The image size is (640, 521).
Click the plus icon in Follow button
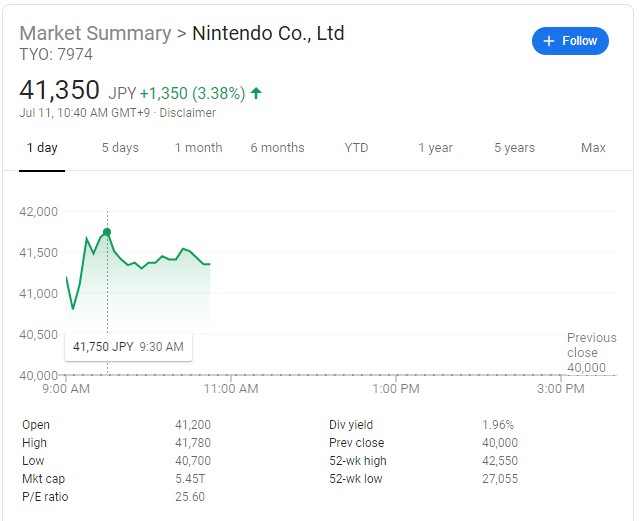pyautogui.click(x=549, y=41)
